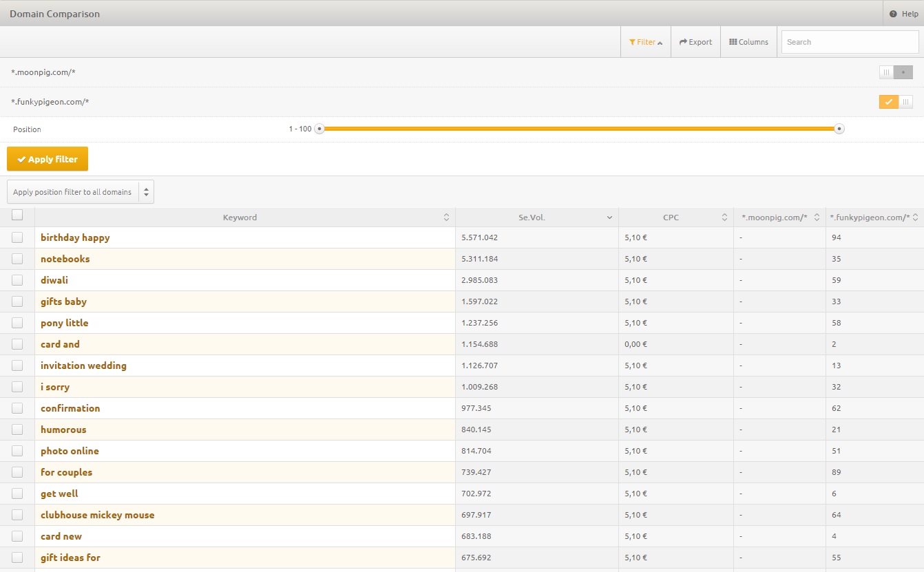924x572 pixels.
Task: Open the 'notebooks' keyword link
Action: (x=65, y=259)
